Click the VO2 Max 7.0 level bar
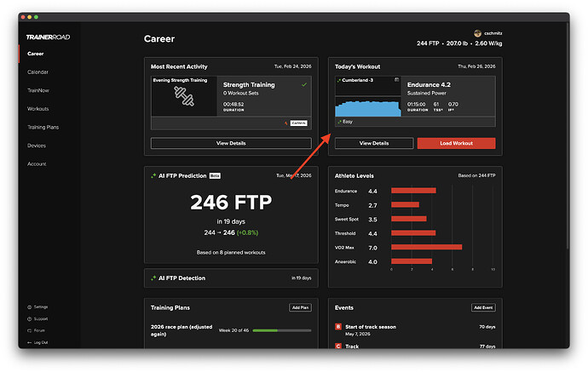This screenshot has height=372, width=588. tap(427, 247)
